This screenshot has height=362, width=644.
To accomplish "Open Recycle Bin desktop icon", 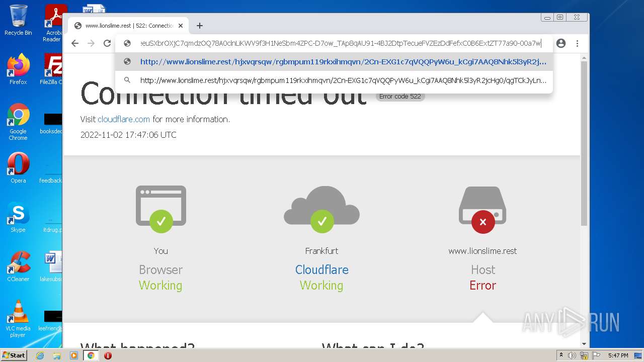I will coord(18,20).
